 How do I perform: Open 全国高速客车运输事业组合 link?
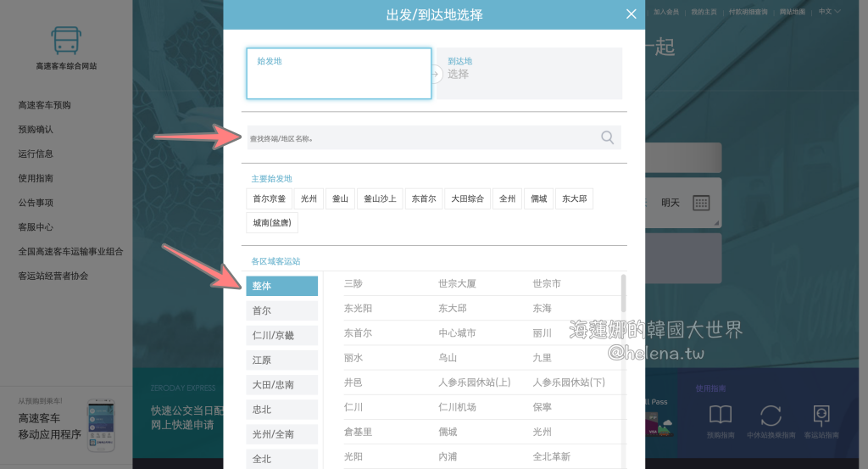coord(70,251)
